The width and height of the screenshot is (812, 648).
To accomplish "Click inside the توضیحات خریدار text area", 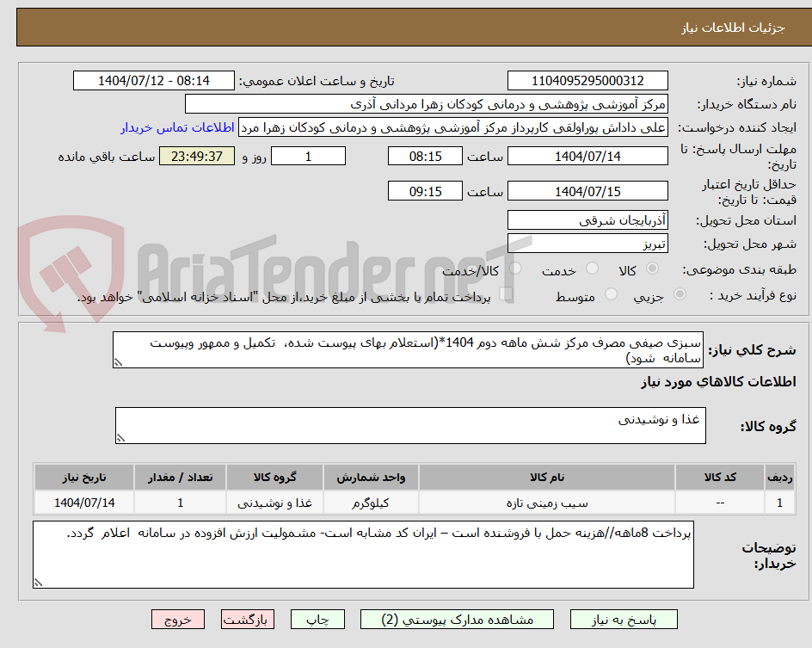I will point(361,555).
